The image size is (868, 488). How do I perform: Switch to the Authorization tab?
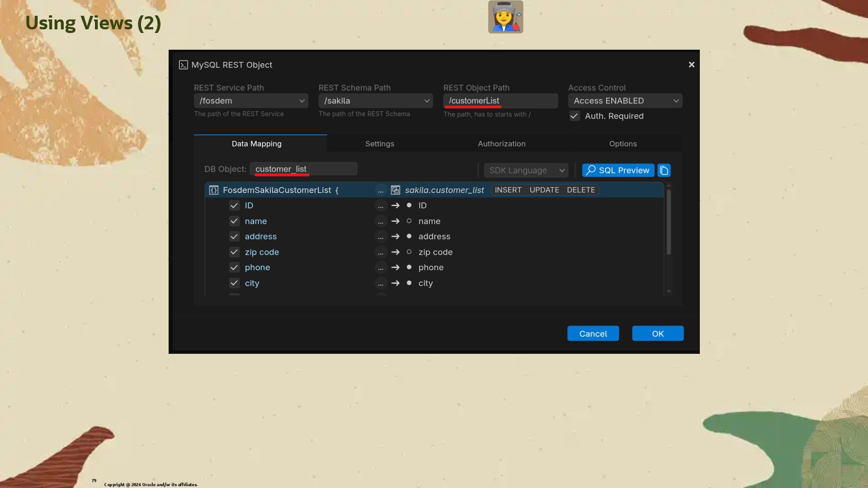[501, 144]
